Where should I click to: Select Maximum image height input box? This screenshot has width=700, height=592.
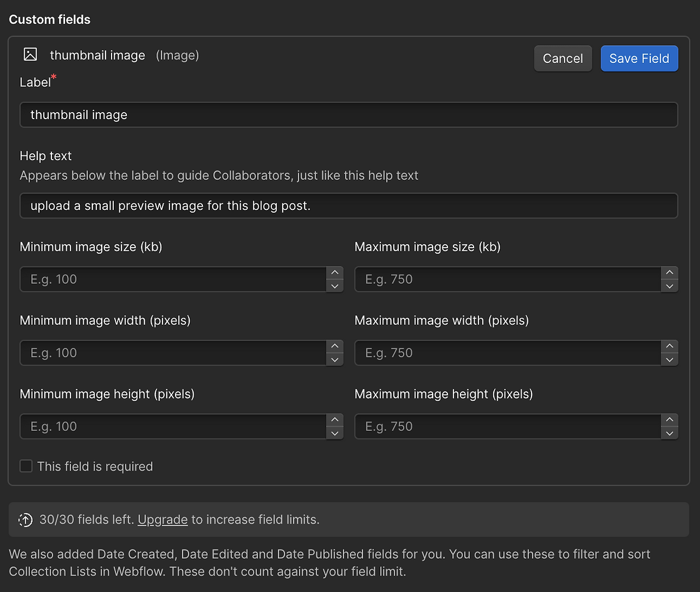pos(507,426)
